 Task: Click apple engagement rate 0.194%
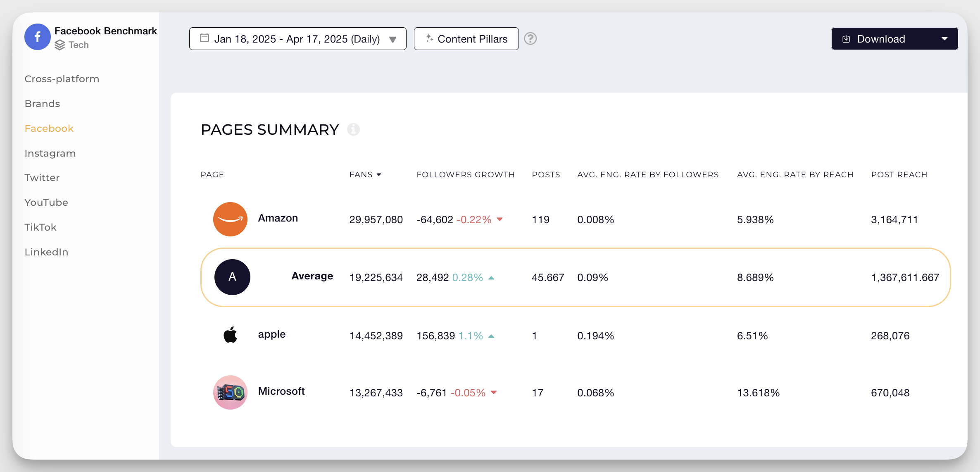[595, 336]
